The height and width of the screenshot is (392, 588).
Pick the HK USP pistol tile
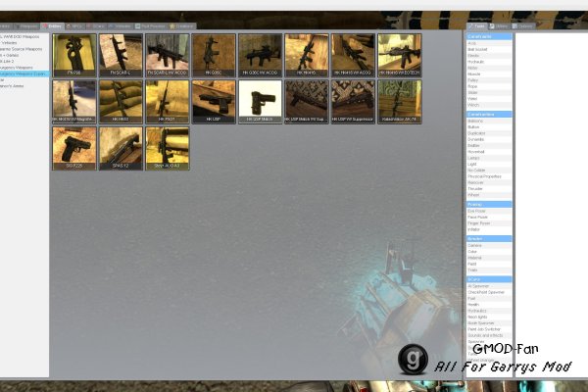coord(214,102)
